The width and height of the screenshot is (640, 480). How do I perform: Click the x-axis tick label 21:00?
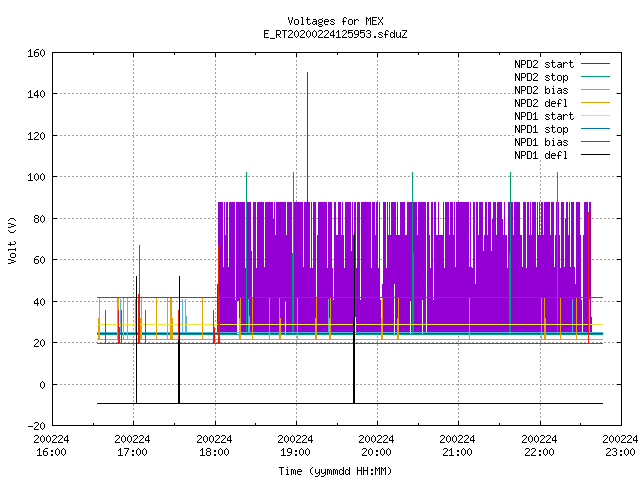pyautogui.click(x=458, y=452)
